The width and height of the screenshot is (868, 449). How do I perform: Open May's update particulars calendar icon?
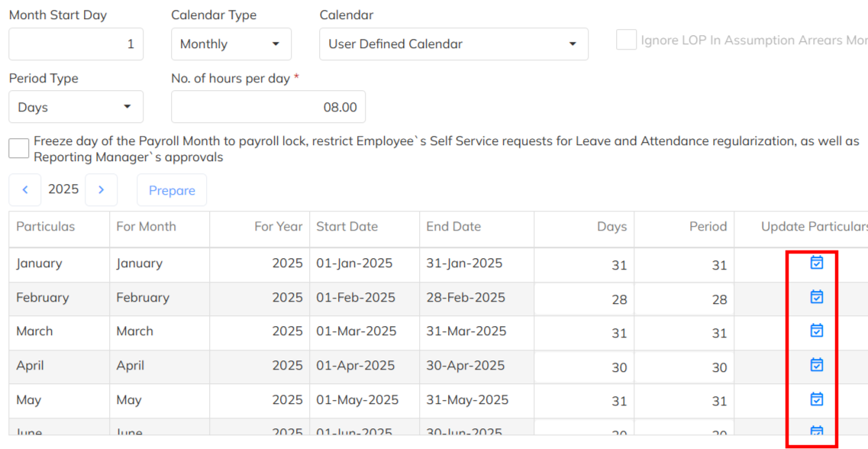(816, 399)
